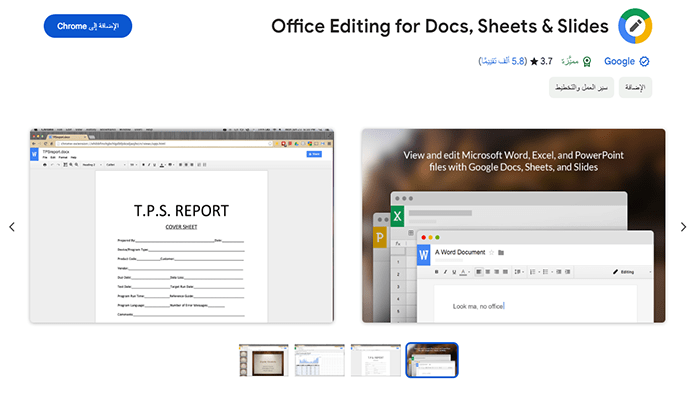
Task: Select the T.P.S. report thumbnail
Action: coord(375,360)
